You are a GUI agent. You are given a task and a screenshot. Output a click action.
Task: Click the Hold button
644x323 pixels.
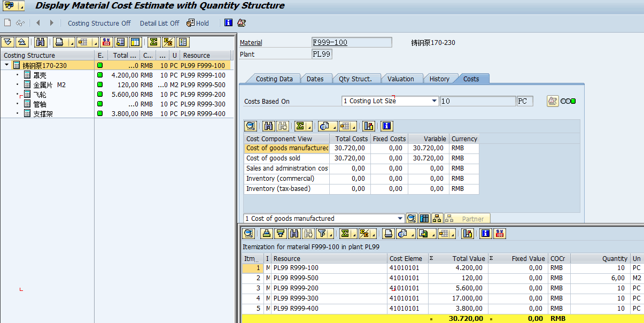(198, 23)
